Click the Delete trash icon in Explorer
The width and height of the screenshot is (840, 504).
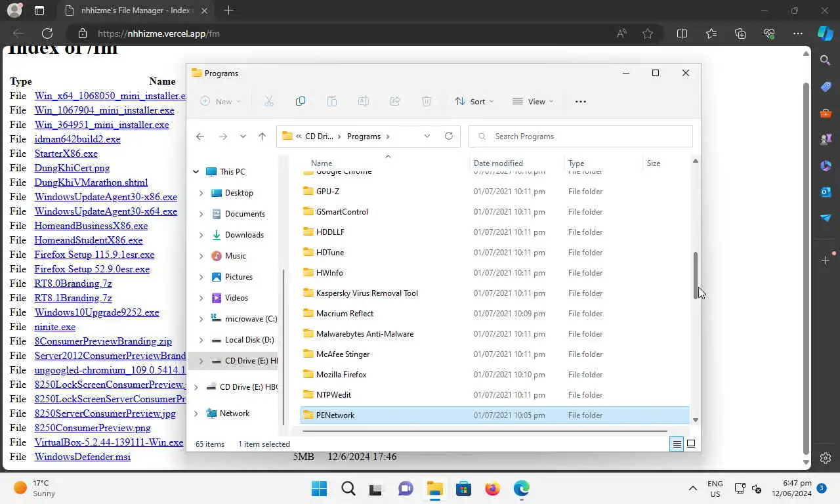tap(427, 101)
